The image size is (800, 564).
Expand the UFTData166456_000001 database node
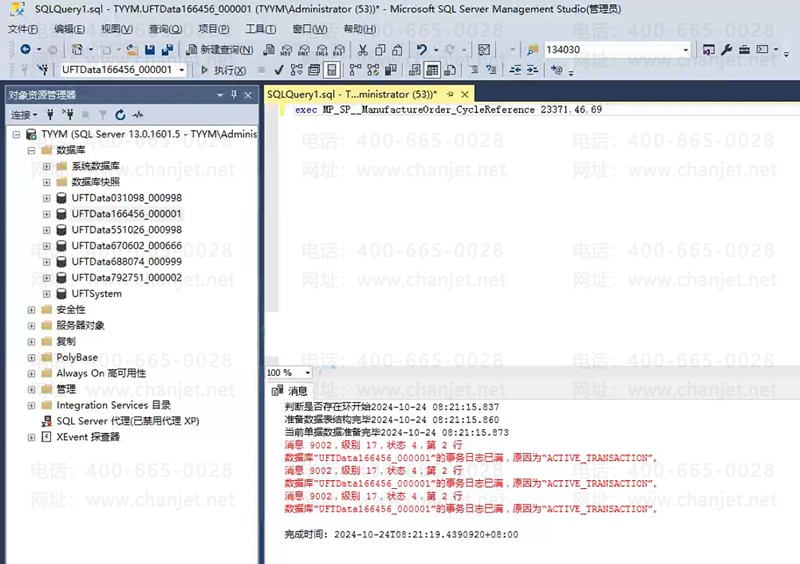[46, 214]
